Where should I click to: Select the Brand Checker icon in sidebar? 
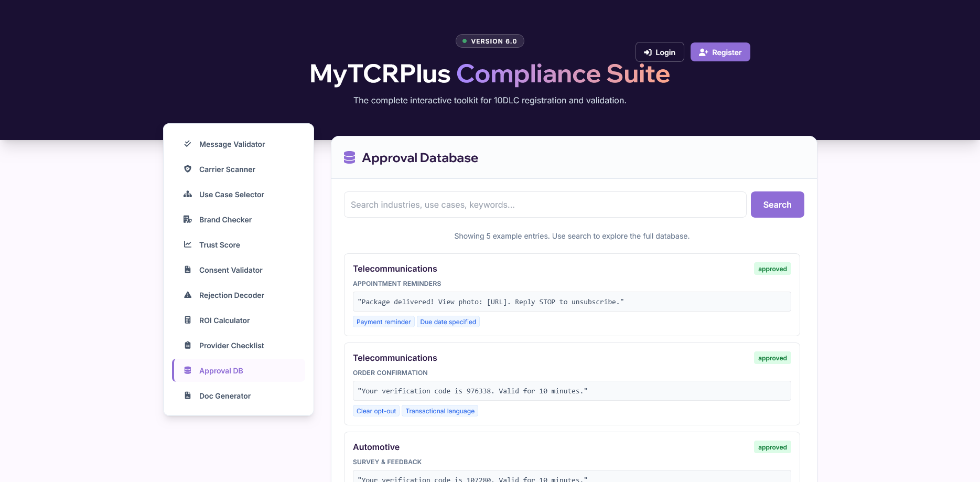pos(187,219)
